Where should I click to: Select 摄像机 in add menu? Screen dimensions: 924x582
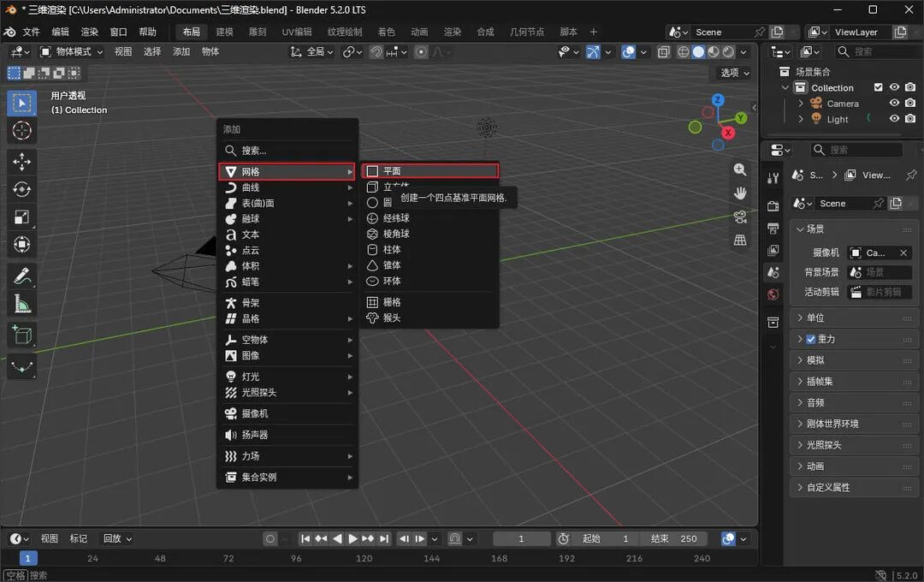[x=287, y=414]
